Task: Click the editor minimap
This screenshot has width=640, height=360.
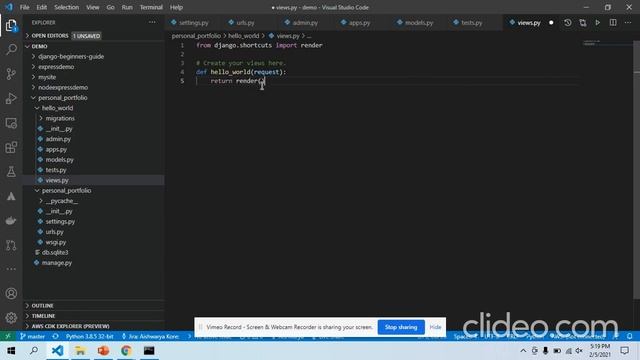Action: point(607,43)
